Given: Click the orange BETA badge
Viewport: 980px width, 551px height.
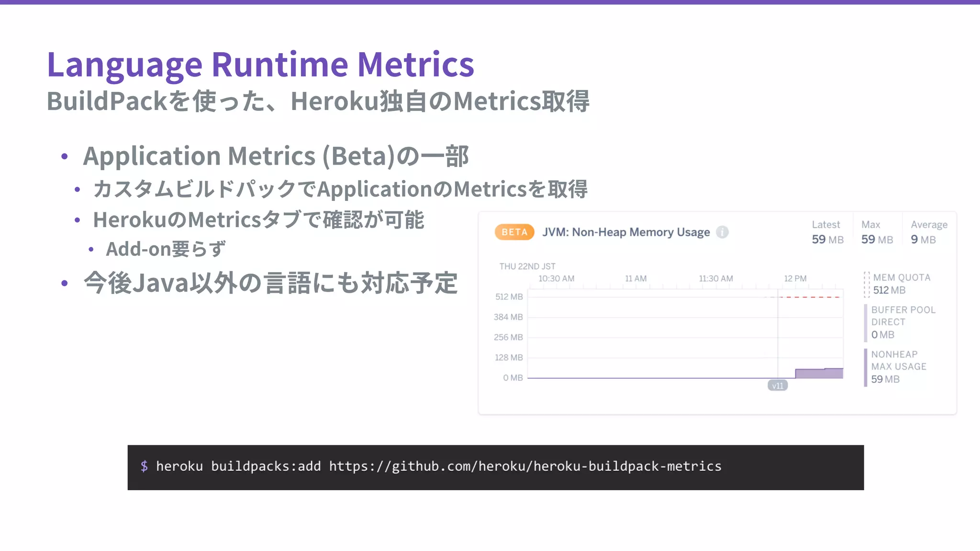Looking at the screenshot, I should point(514,232).
